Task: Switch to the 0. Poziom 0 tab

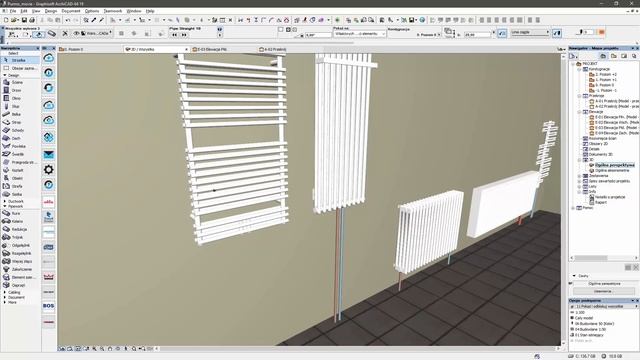Action: (x=91, y=49)
